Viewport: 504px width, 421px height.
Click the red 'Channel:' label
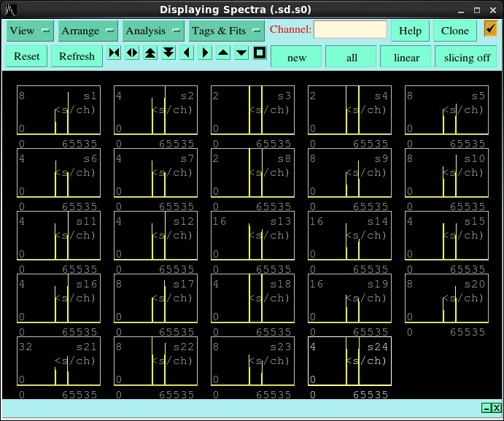pos(290,29)
